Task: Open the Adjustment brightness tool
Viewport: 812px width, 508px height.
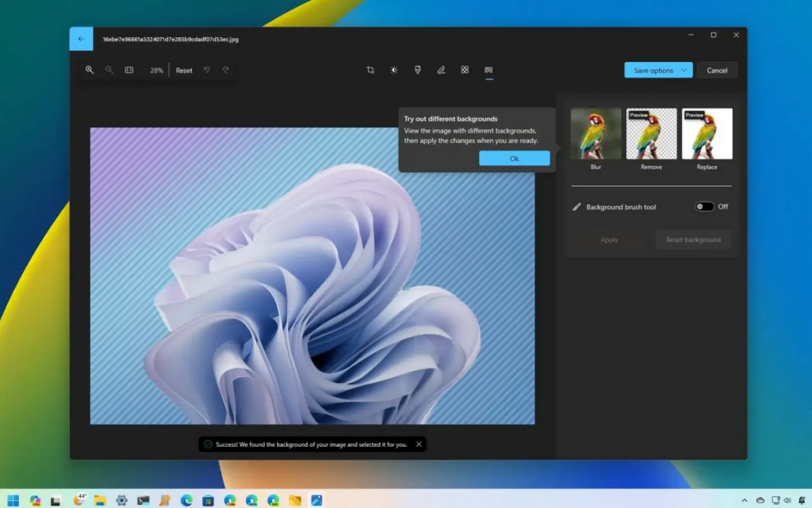Action: pyautogui.click(x=394, y=70)
